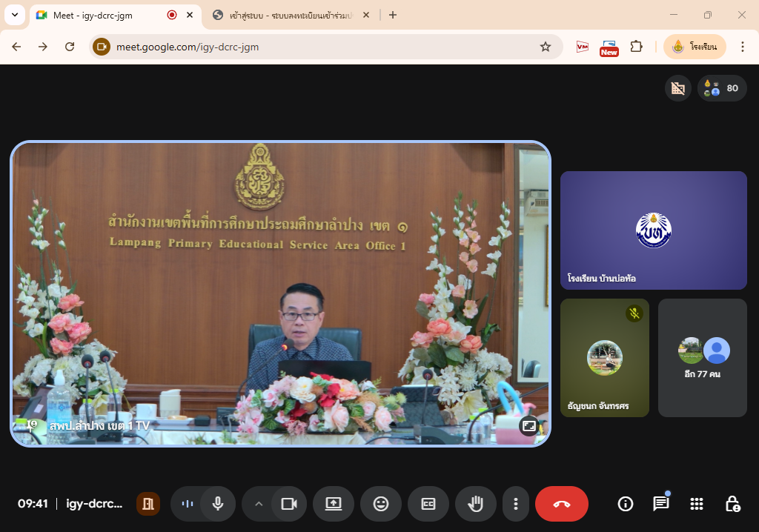The height and width of the screenshot is (532, 759).
Task: Open the host controls lock icon
Action: click(732, 504)
